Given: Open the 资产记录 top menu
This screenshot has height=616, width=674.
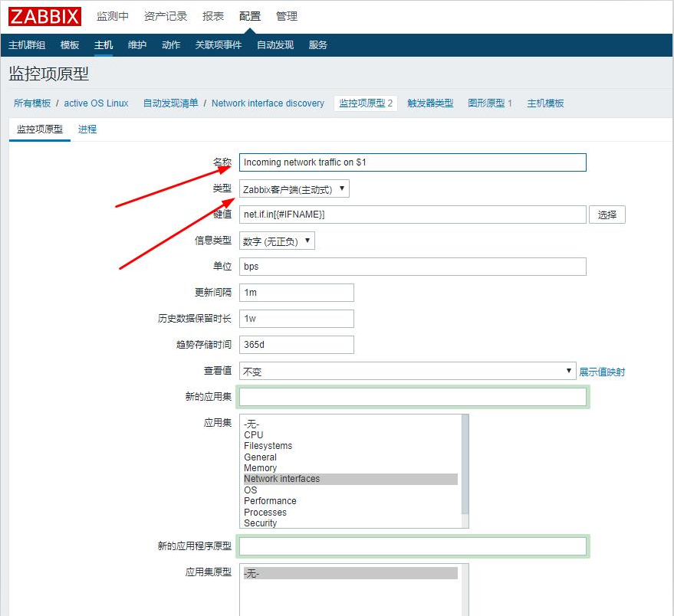Looking at the screenshot, I should (x=166, y=16).
